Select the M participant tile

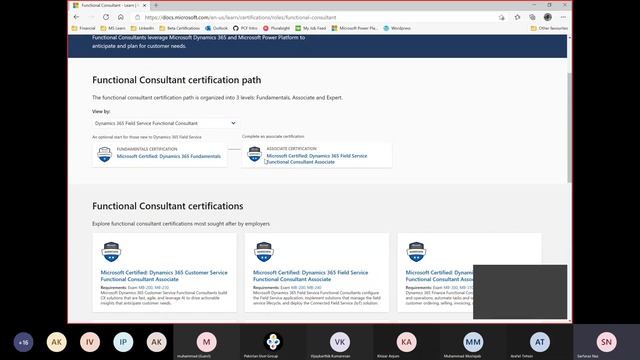tap(207, 342)
